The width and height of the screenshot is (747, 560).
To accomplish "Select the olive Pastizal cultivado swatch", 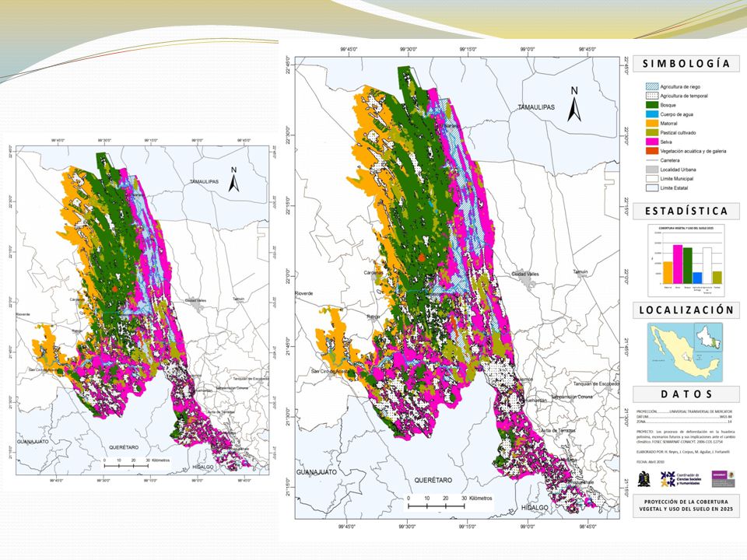I will tap(652, 132).
